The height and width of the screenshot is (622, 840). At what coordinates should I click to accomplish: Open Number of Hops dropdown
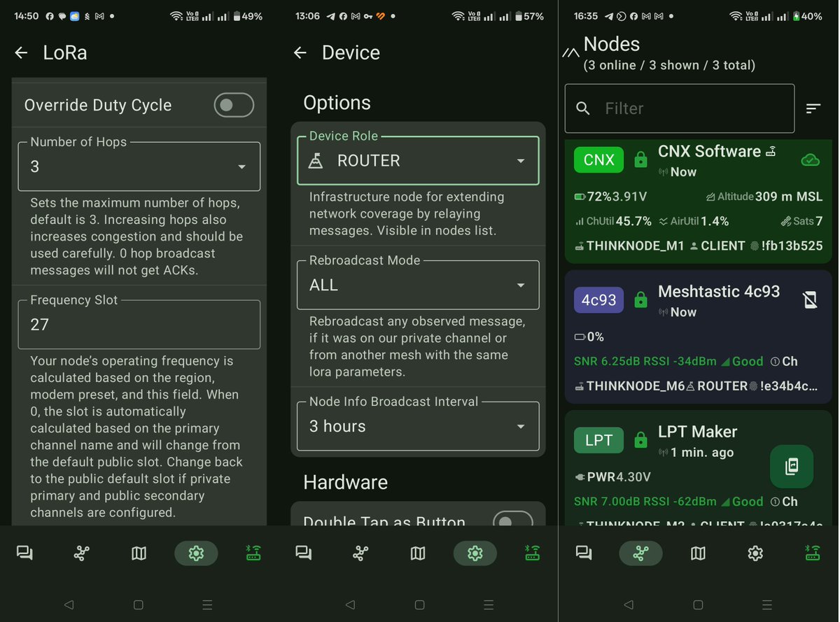point(139,167)
